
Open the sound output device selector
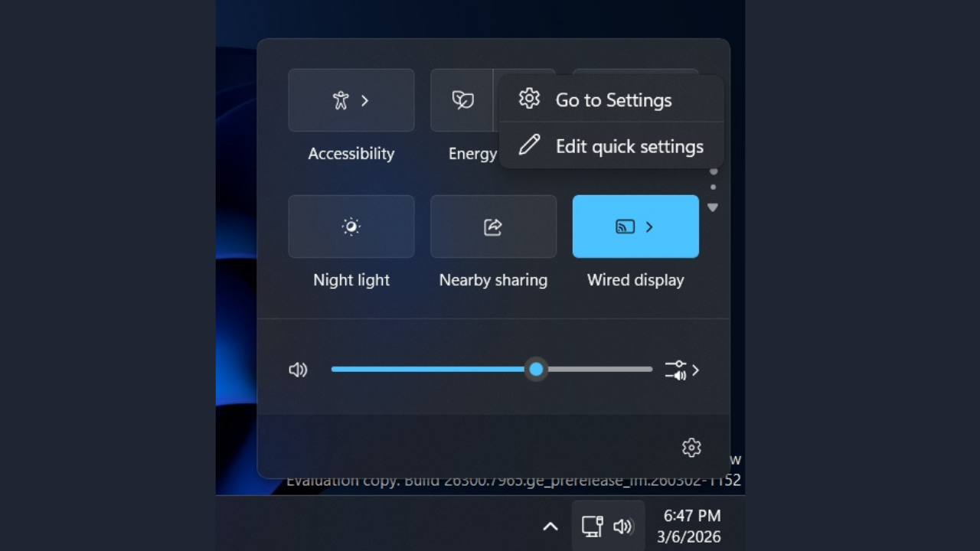tap(681, 370)
